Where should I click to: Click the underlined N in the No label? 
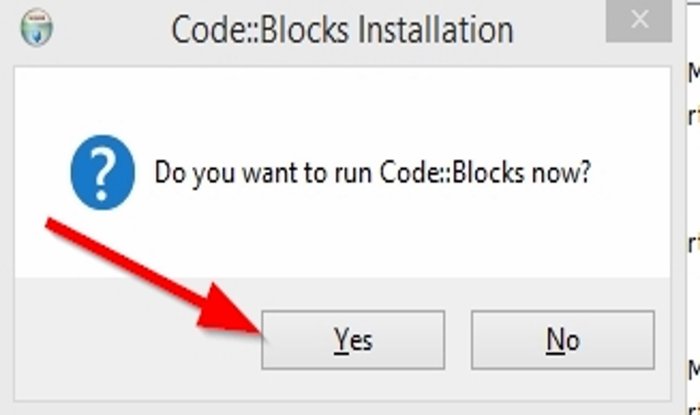(x=554, y=340)
